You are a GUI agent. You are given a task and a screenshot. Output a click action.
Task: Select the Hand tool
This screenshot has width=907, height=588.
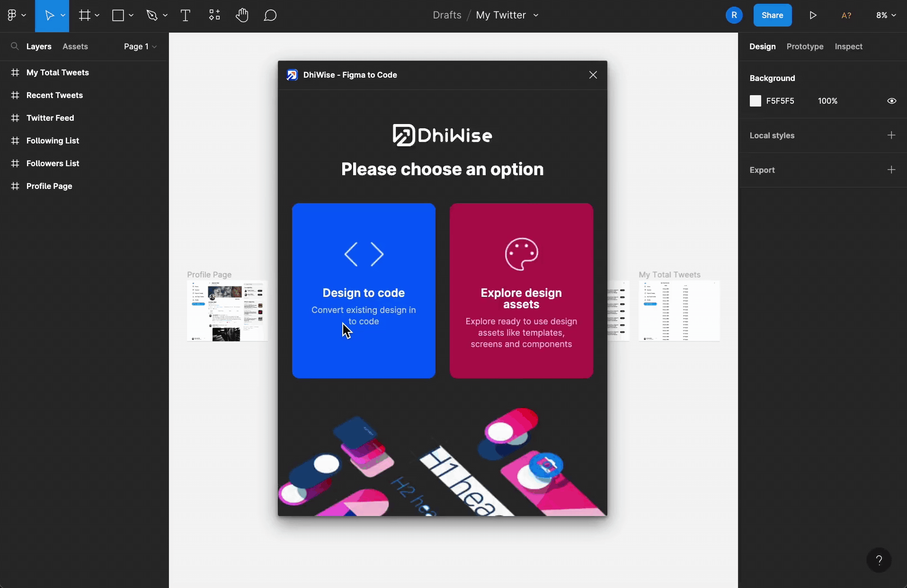[x=242, y=15]
